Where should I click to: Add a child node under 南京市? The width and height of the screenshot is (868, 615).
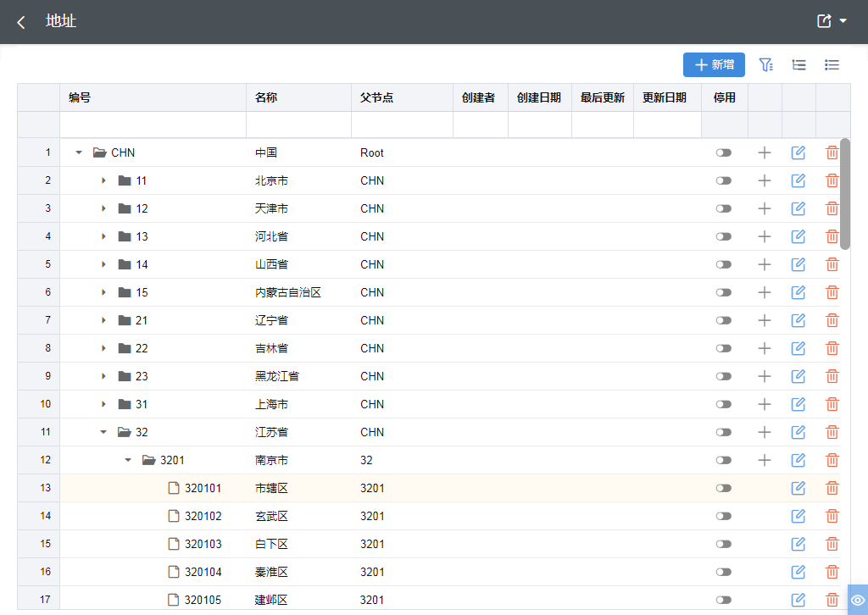point(764,460)
